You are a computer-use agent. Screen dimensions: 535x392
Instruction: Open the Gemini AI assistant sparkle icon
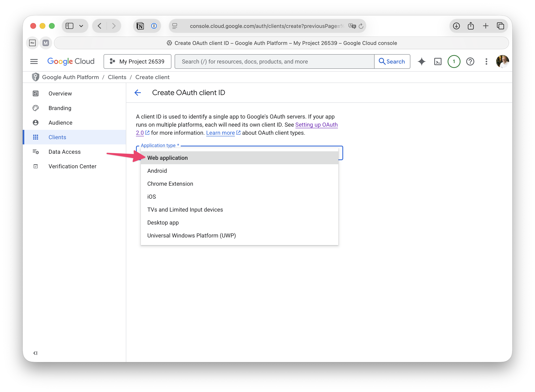421,61
